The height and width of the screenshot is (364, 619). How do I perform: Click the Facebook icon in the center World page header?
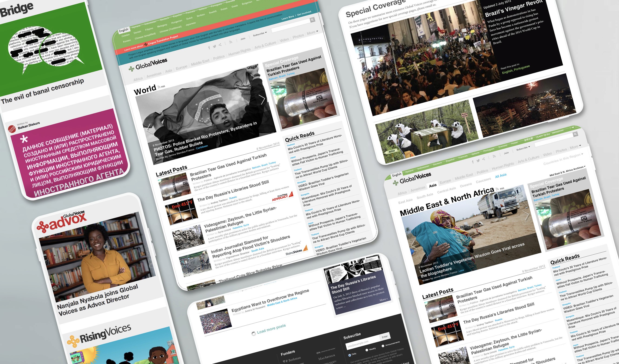tap(209, 48)
